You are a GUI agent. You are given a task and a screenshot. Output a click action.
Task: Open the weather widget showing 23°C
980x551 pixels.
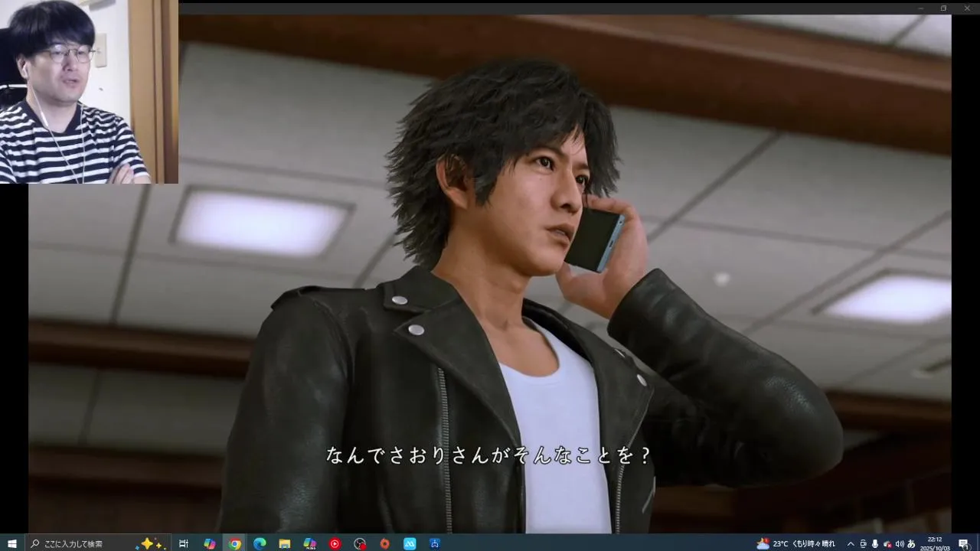tap(795, 543)
